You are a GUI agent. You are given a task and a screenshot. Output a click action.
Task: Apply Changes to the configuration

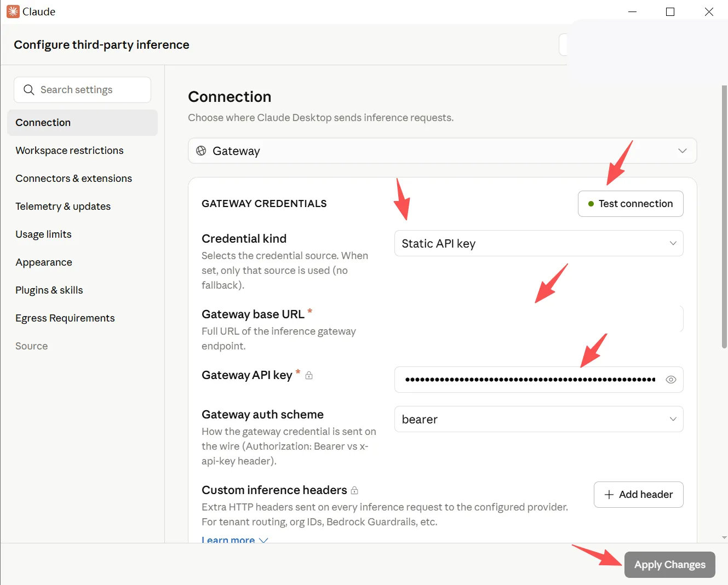click(x=670, y=565)
